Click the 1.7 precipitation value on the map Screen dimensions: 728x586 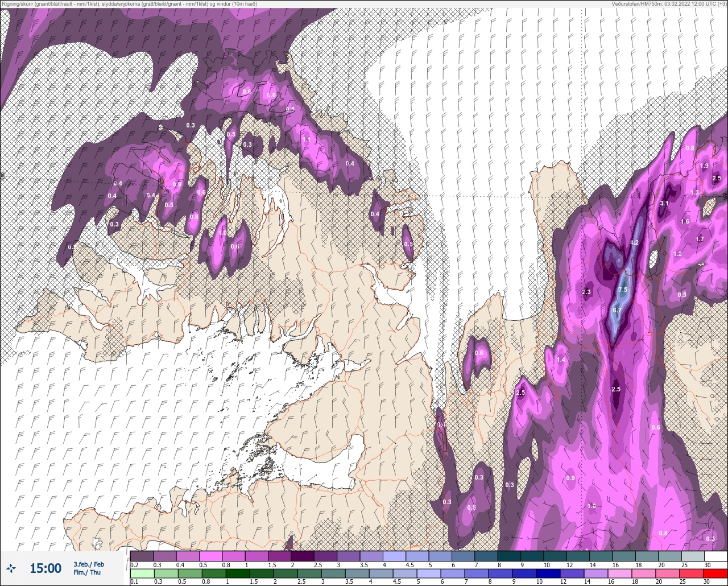point(700,239)
